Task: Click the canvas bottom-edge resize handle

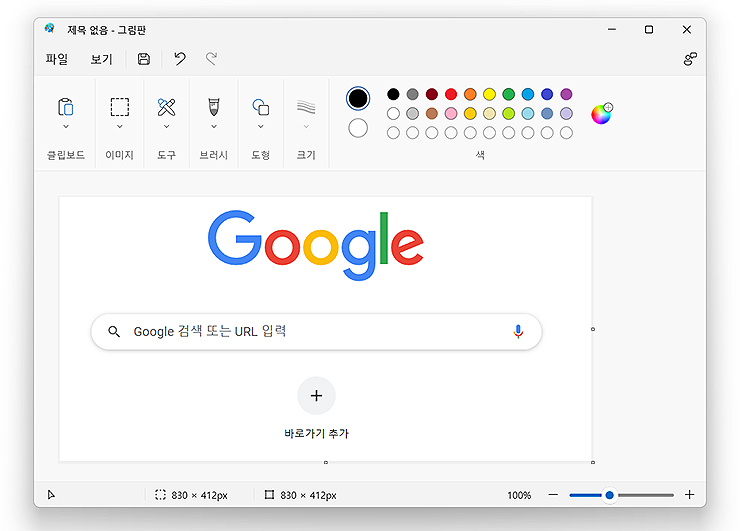Action: 326,463
